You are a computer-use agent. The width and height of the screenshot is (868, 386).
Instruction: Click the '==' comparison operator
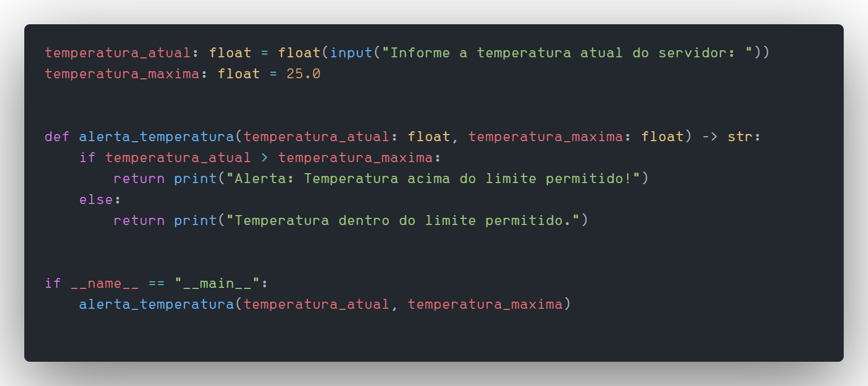point(157,283)
